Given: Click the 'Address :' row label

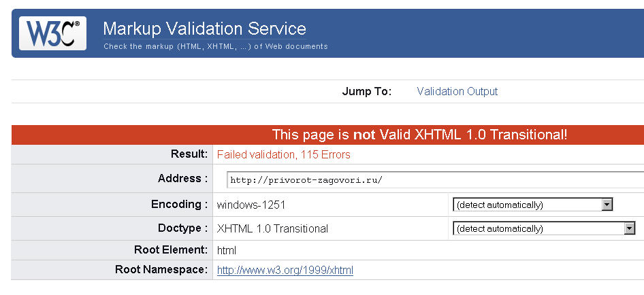Looking at the screenshot, I should (182, 179).
